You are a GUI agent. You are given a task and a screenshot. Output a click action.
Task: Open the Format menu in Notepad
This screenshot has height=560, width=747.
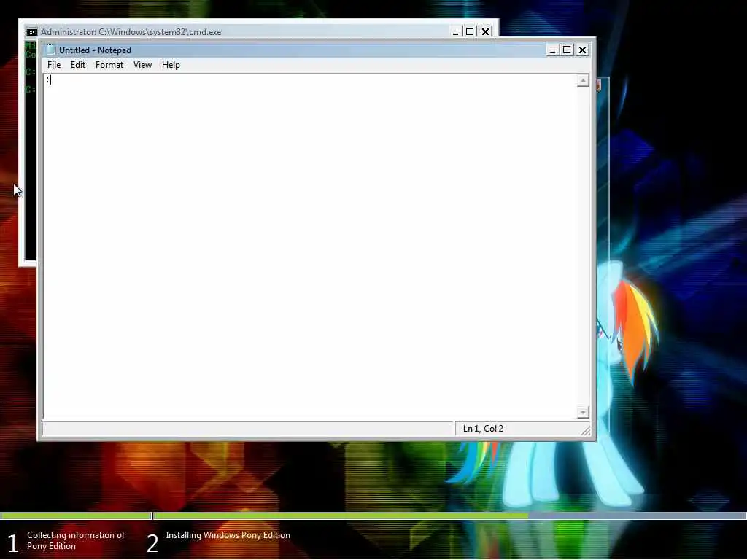[109, 65]
